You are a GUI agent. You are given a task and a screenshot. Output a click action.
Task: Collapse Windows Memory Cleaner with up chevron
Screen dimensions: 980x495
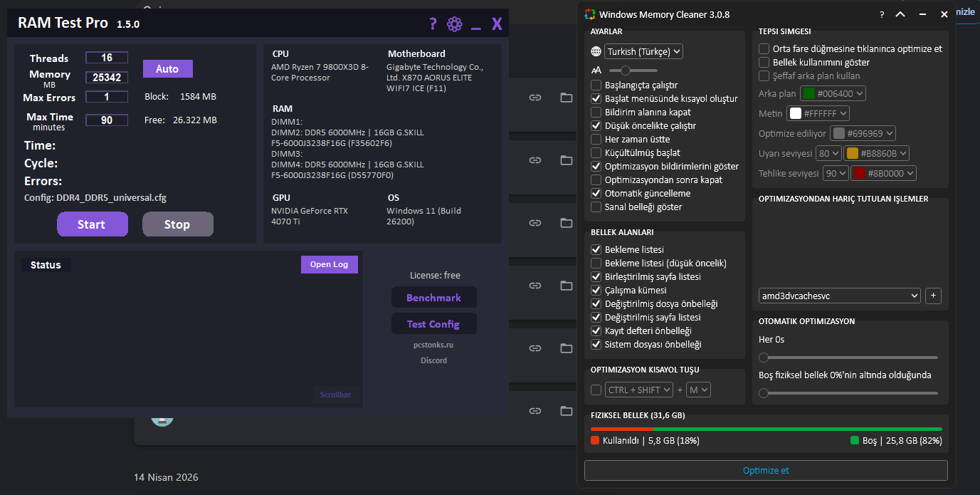(x=900, y=14)
